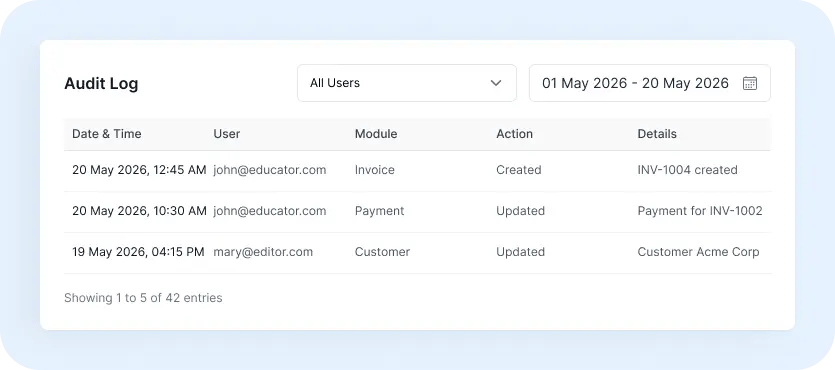
Task: Click the User column header
Action: point(227,134)
